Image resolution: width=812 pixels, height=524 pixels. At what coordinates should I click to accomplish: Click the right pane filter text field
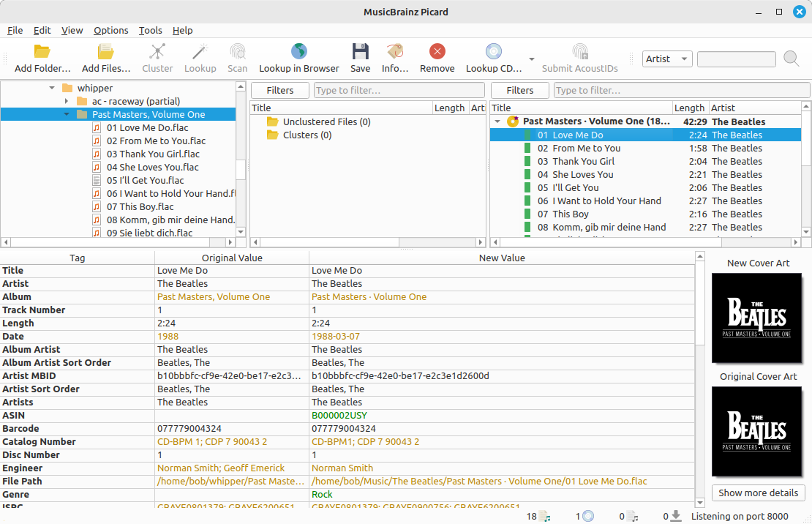[682, 90]
